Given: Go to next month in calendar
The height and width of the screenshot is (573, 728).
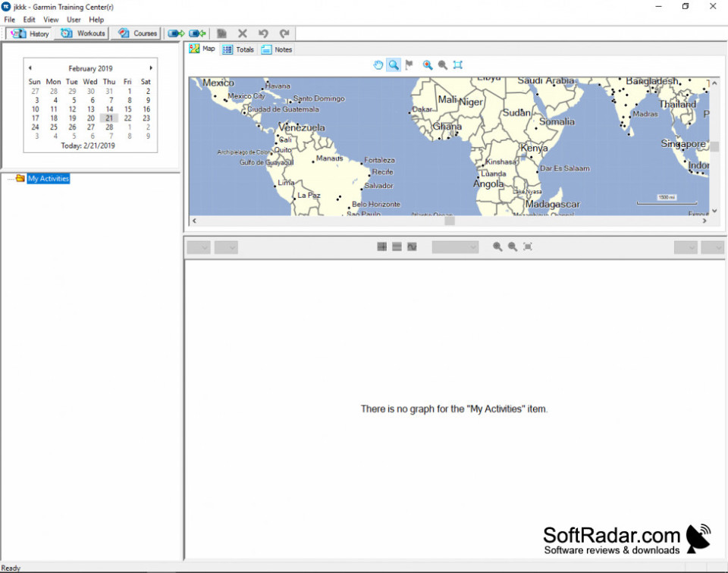Looking at the screenshot, I should (x=151, y=68).
